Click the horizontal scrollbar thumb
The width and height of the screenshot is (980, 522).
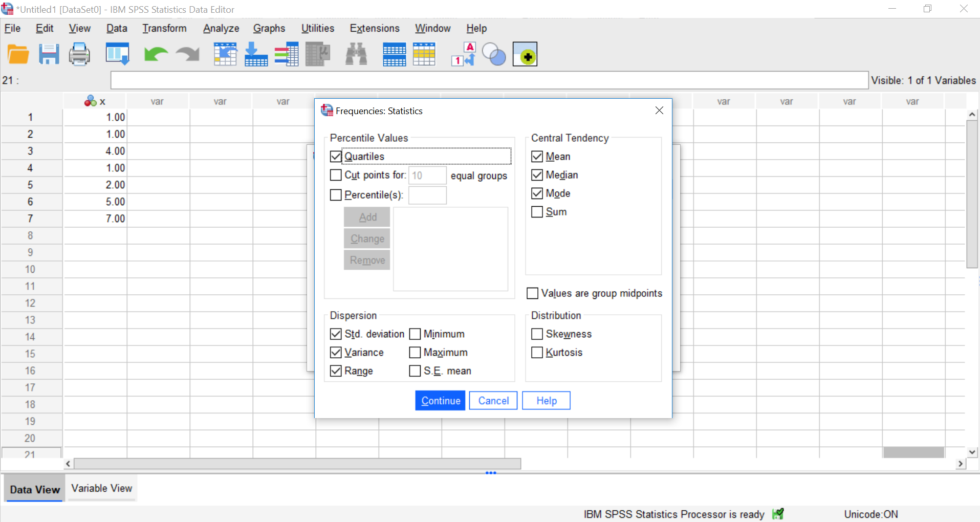point(297,464)
